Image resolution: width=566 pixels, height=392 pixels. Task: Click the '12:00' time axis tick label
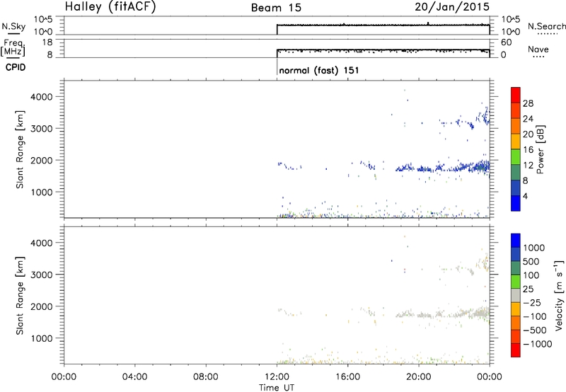tap(277, 377)
